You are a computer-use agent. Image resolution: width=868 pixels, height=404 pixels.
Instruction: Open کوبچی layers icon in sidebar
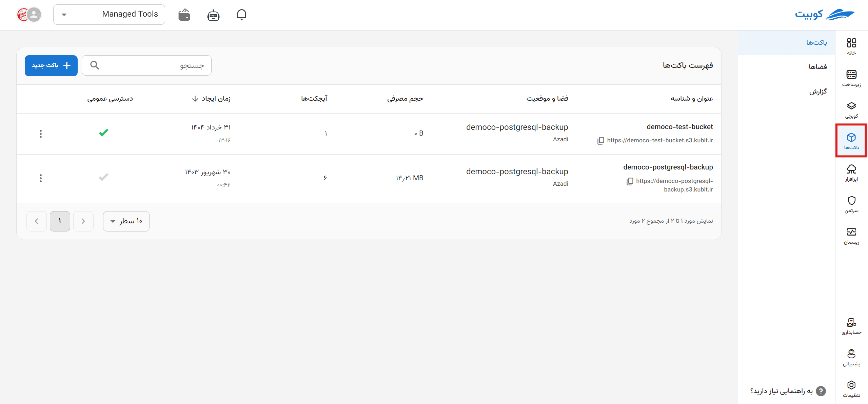(x=851, y=110)
